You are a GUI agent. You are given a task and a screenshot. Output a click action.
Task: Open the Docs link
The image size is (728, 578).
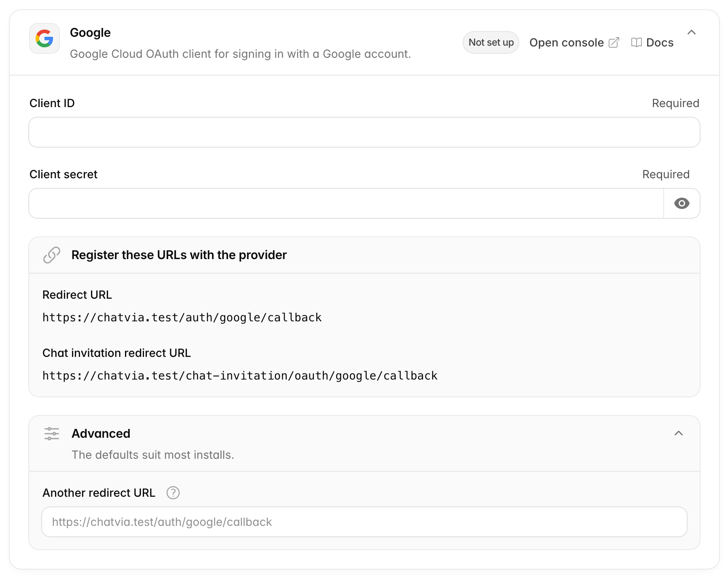click(x=652, y=42)
